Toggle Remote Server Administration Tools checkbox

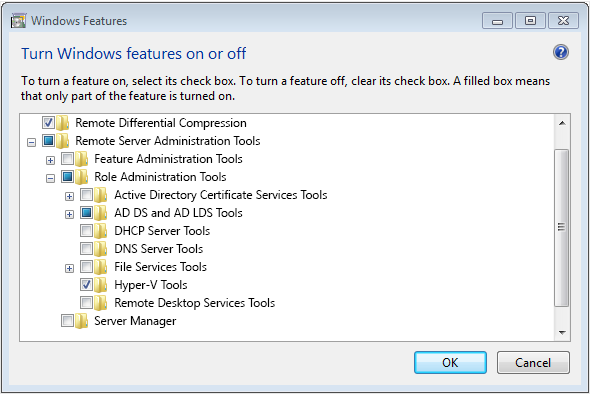click(48, 141)
